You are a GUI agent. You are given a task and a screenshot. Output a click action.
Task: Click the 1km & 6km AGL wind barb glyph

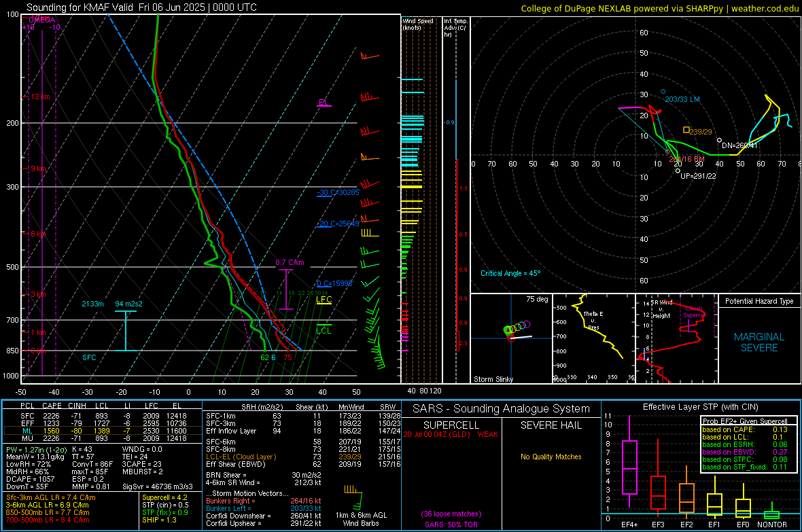[x=353, y=496]
